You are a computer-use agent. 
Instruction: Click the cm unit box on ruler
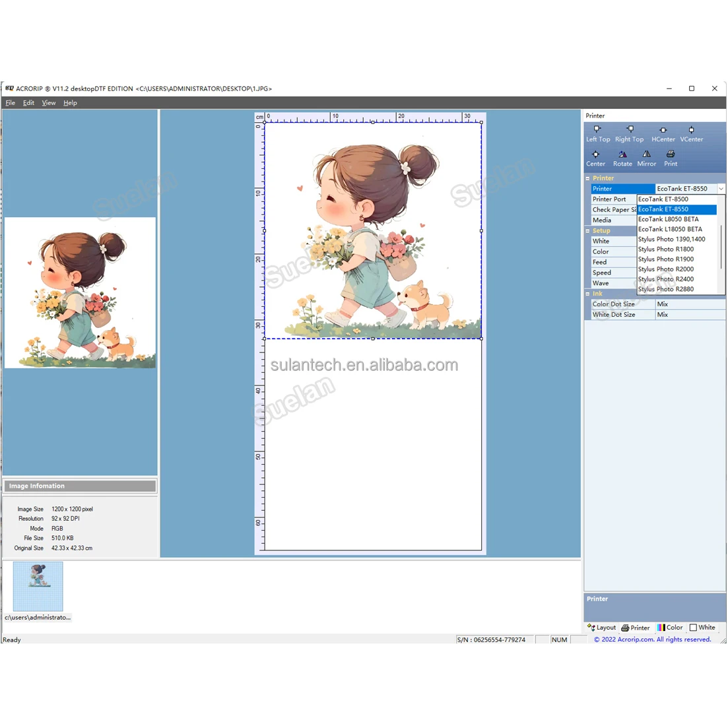click(x=259, y=117)
